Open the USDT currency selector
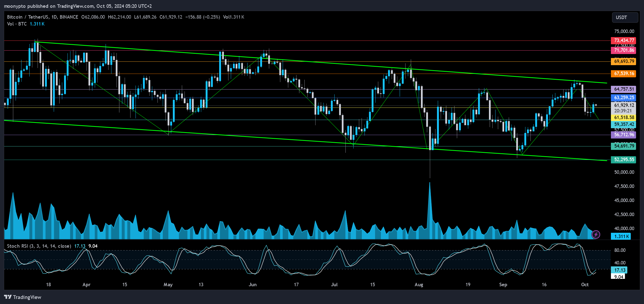The width and height of the screenshot is (644, 304). pos(625,17)
